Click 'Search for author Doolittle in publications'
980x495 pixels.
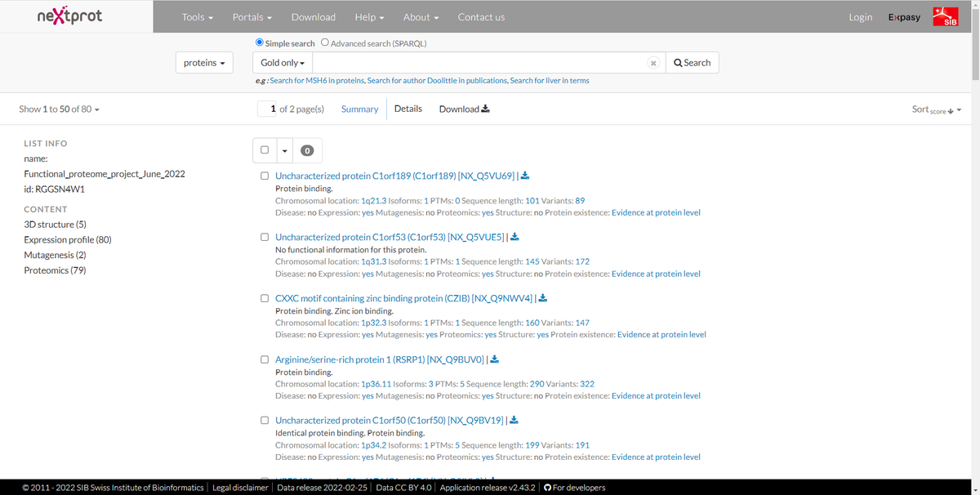[437, 81]
